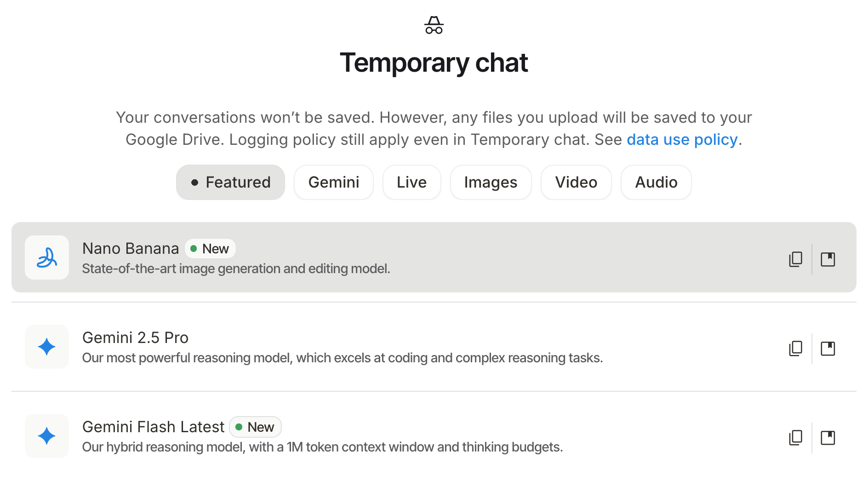Switch to the Gemini filter tab
Screen dimensions: 868x503
tap(333, 183)
